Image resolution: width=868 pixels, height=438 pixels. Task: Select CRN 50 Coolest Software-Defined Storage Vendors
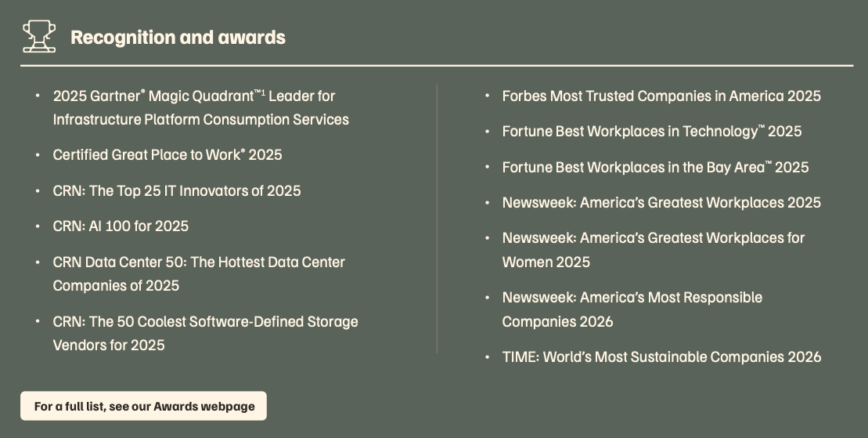[205, 333]
